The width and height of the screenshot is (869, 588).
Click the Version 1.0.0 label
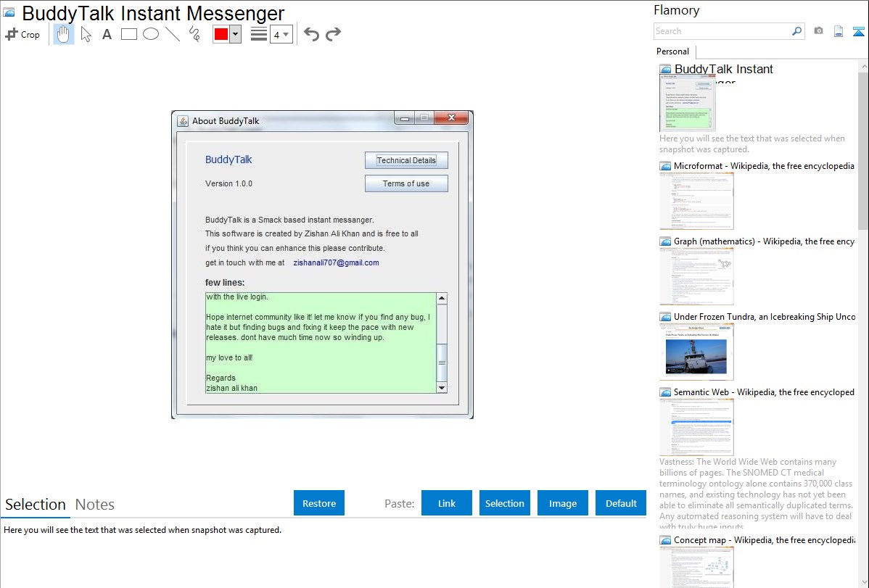coord(228,183)
